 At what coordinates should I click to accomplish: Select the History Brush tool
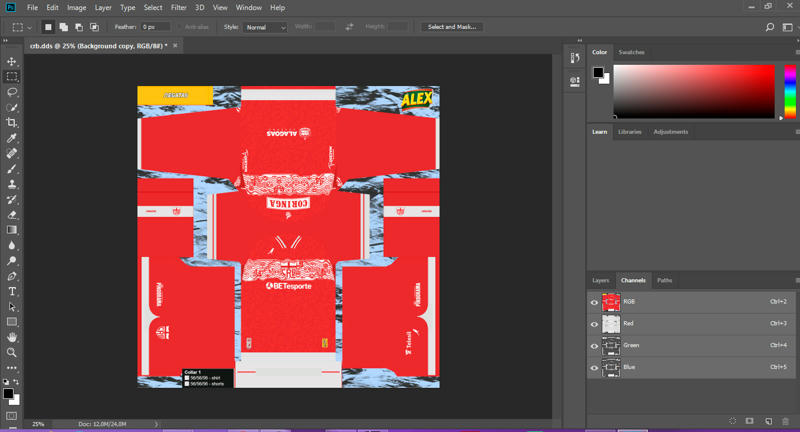(12, 199)
